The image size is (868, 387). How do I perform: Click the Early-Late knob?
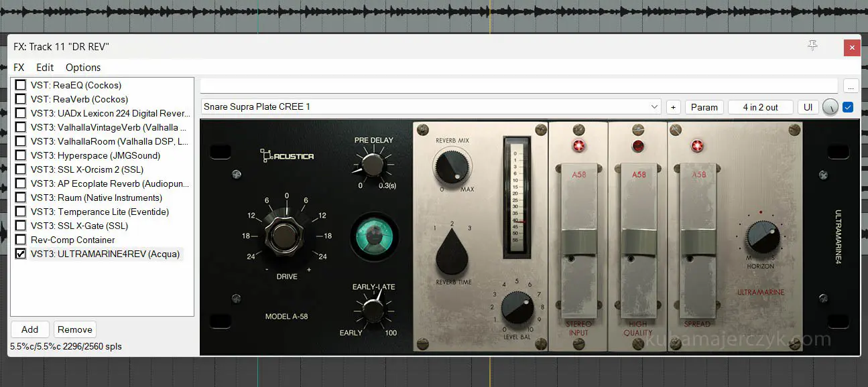pyautogui.click(x=373, y=311)
